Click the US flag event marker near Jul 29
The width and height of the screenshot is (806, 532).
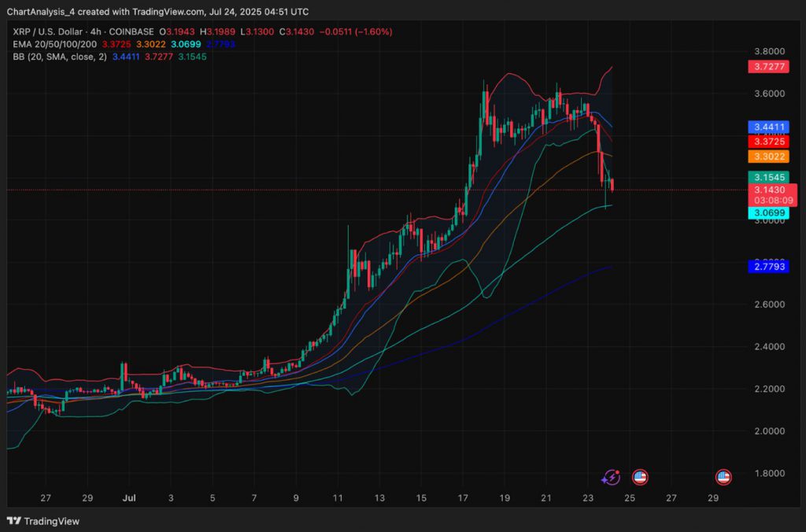[722, 476]
